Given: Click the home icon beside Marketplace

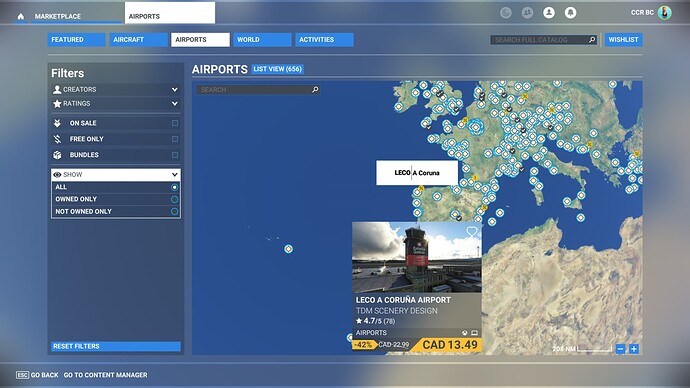Looking at the screenshot, I should tap(21, 16).
